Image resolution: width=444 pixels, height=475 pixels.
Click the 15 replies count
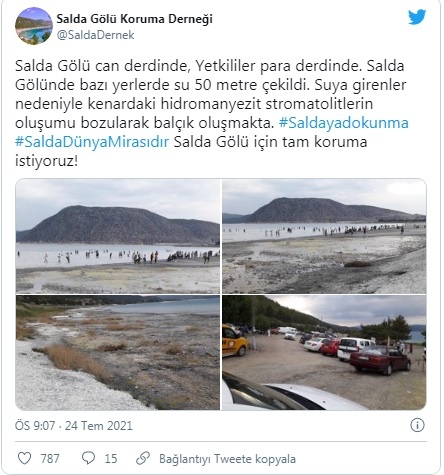click(x=111, y=459)
